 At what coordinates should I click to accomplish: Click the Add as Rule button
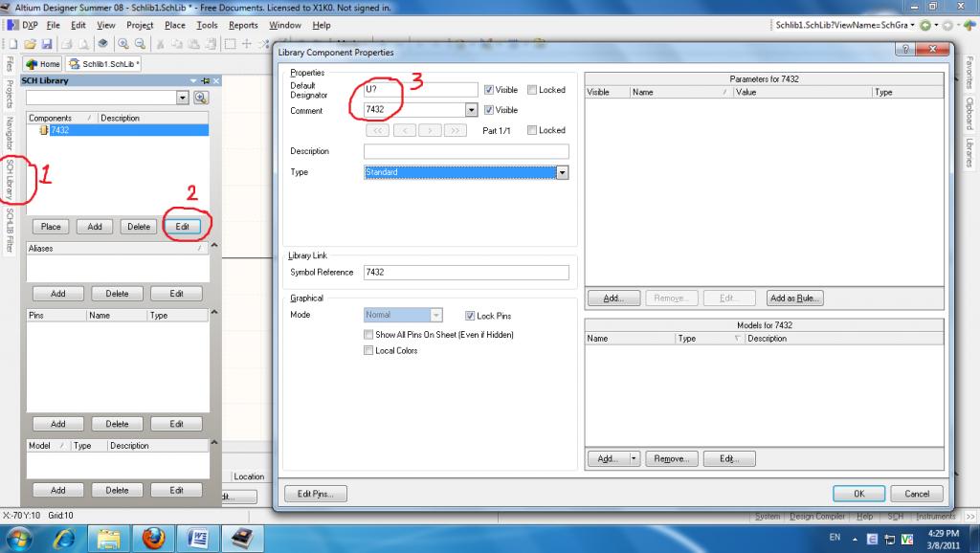pyautogui.click(x=794, y=299)
